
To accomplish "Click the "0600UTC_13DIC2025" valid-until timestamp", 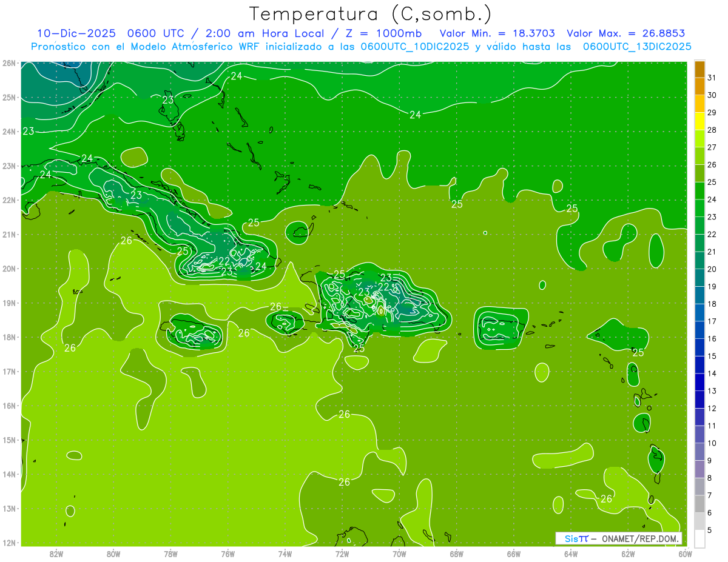I will pos(636,47).
